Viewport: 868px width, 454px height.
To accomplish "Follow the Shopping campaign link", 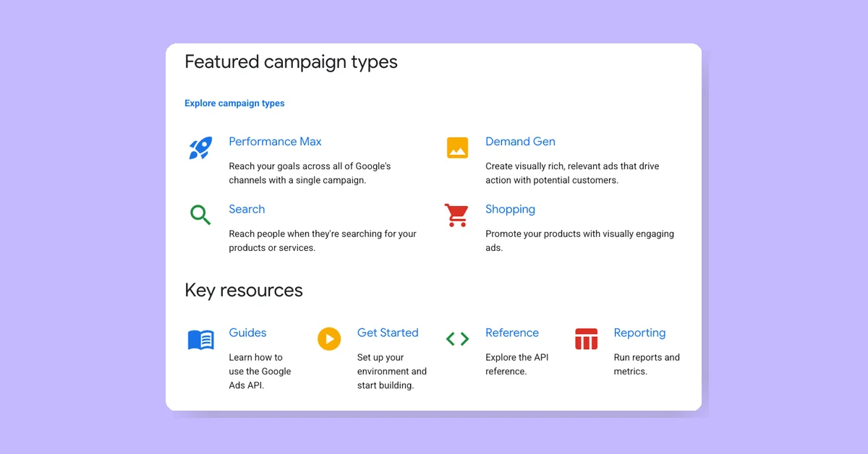I will [510, 210].
